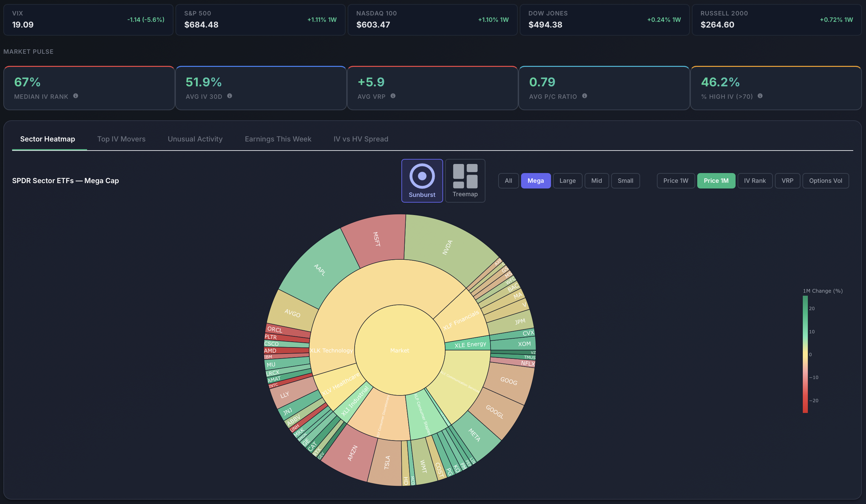
Task: Open the Earnings This Week tab
Action: click(x=278, y=139)
